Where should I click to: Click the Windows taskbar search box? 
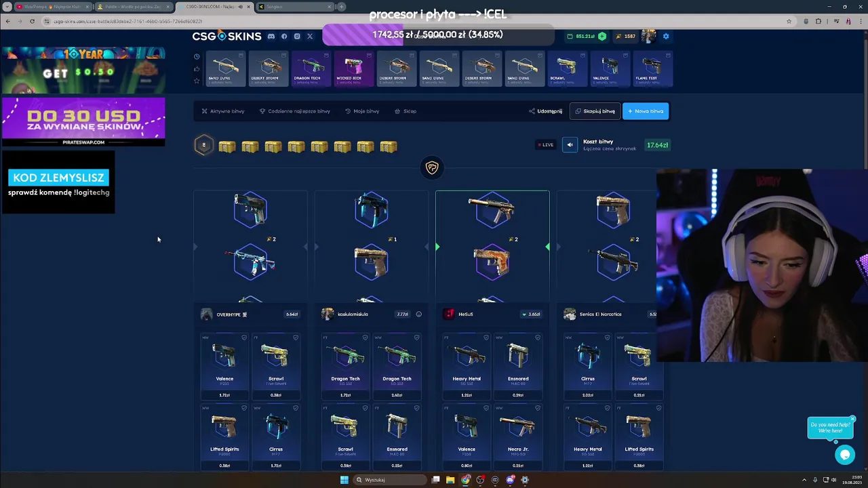click(389, 480)
